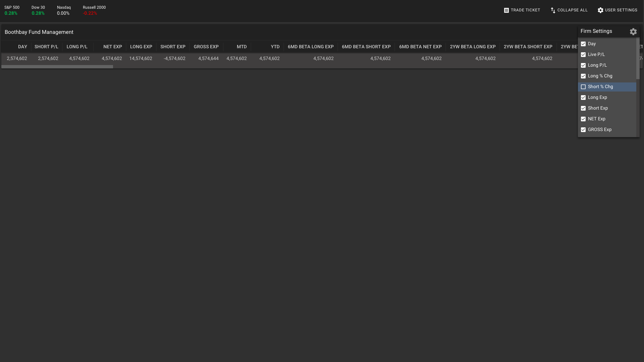644x362 pixels.
Task: Click the S&P 500 index ticker
Action: tap(12, 10)
